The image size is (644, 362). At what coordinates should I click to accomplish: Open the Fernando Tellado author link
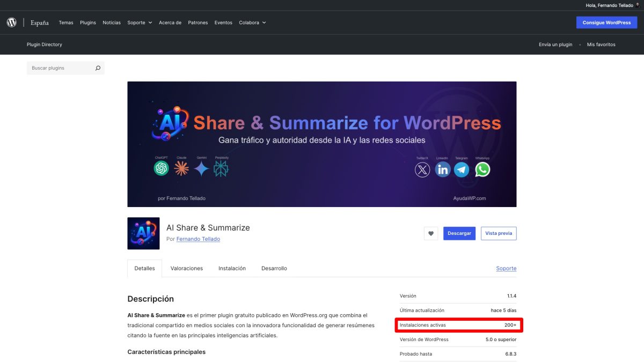coord(199,239)
